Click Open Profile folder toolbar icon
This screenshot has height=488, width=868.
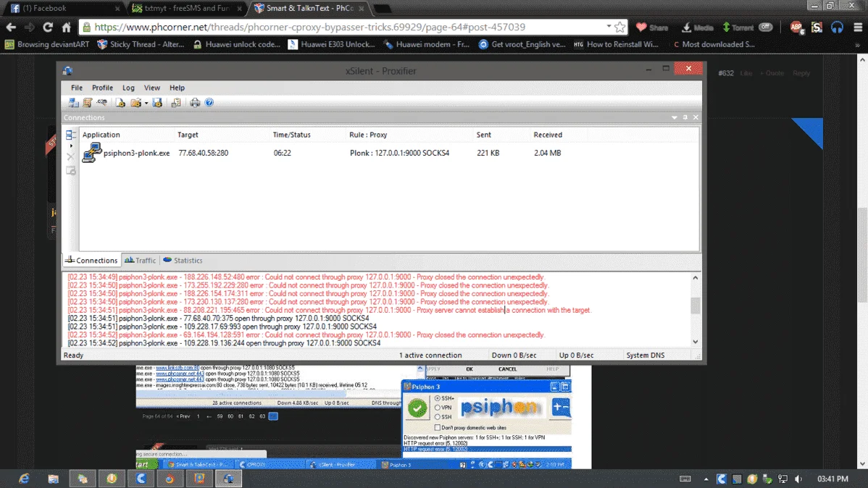(x=135, y=103)
